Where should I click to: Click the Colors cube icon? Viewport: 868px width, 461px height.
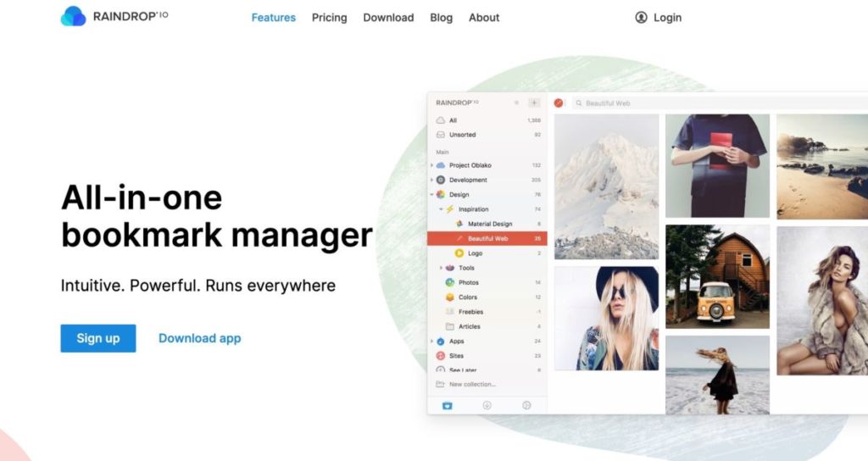click(x=450, y=297)
